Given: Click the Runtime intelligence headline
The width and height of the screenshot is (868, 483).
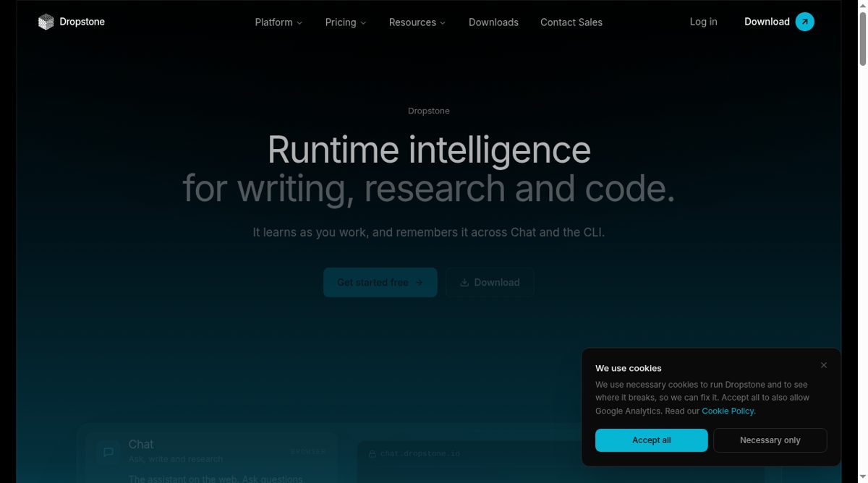Looking at the screenshot, I should pos(429,150).
